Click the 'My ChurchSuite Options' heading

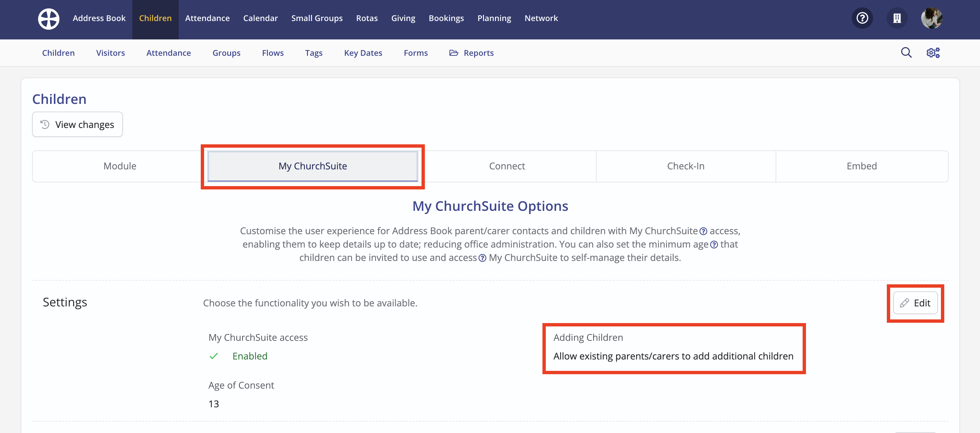click(x=490, y=206)
